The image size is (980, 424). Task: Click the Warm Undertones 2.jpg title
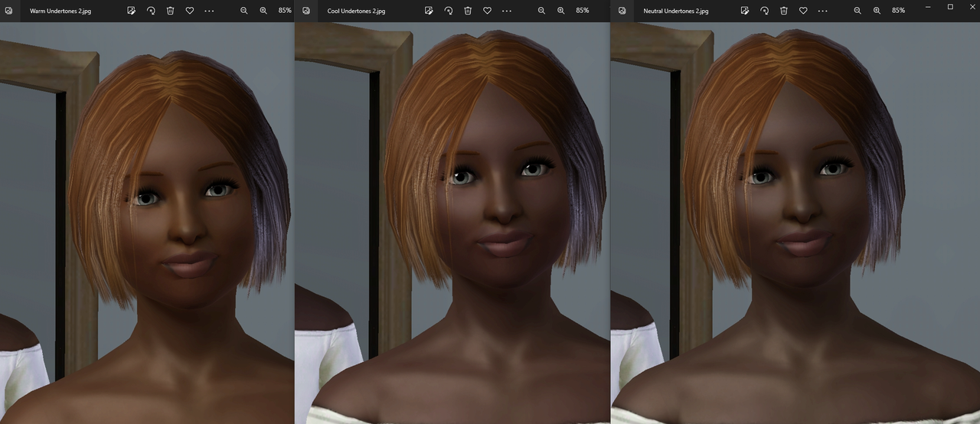coord(60,11)
